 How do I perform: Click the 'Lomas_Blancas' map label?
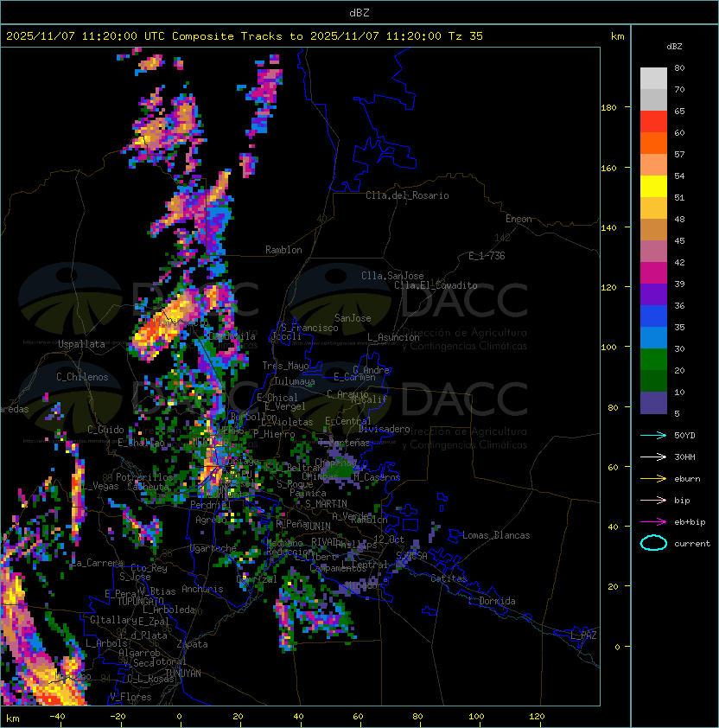pos(496,535)
